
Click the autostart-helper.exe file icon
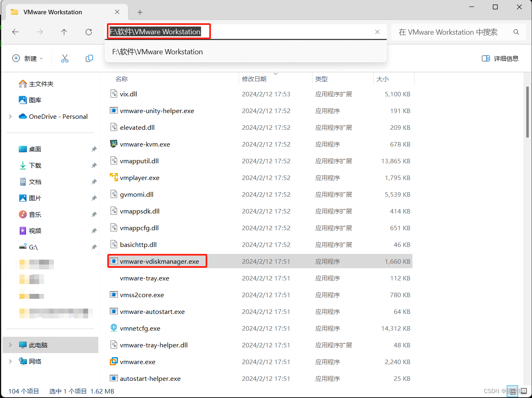(x=114, y=378)
